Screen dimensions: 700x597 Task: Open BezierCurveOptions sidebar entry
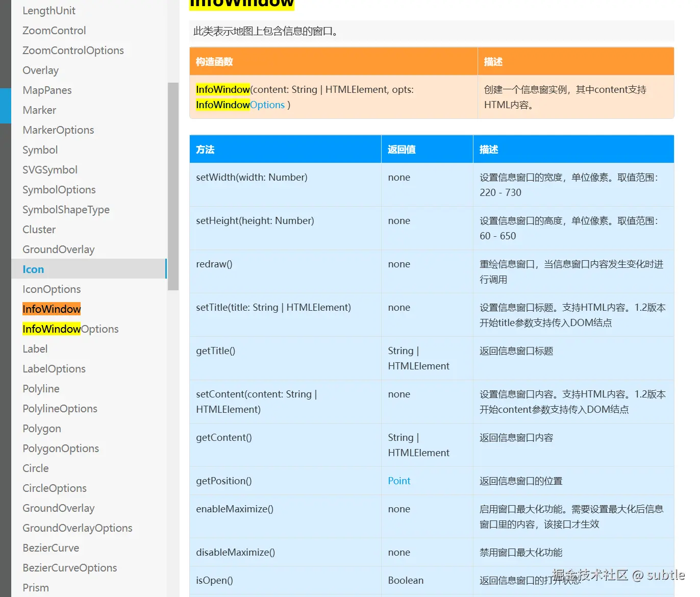coord(70,568)
